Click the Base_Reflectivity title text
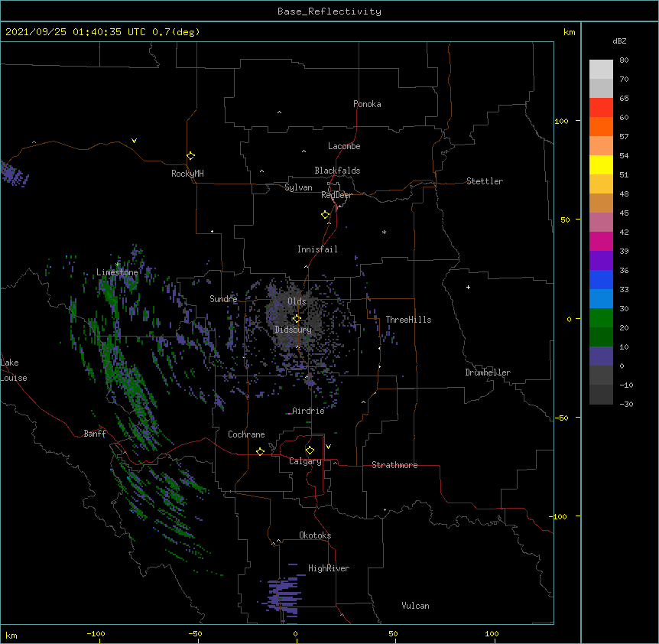The image size is (659, 644). 329,11
